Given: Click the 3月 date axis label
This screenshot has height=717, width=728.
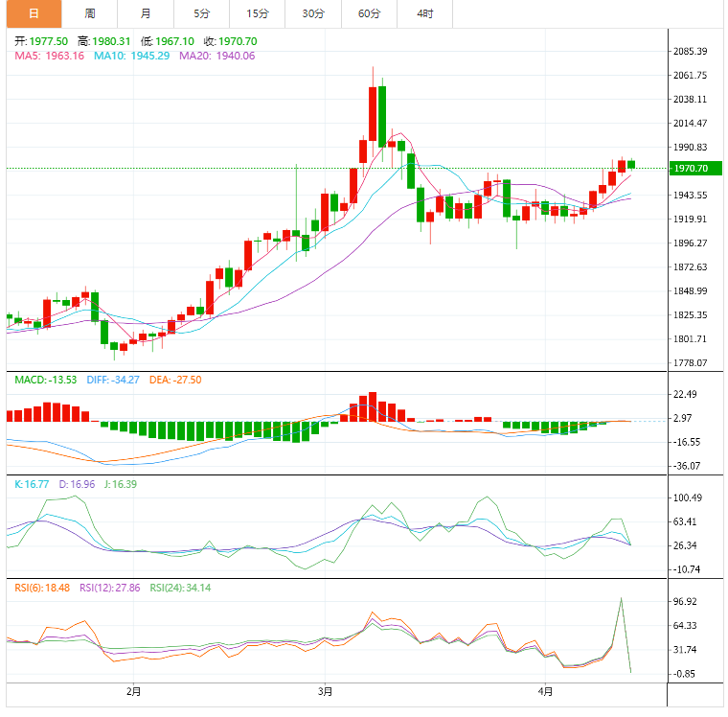Looking at the screenshot, I should pyautogui.click(x=325, y=691).
